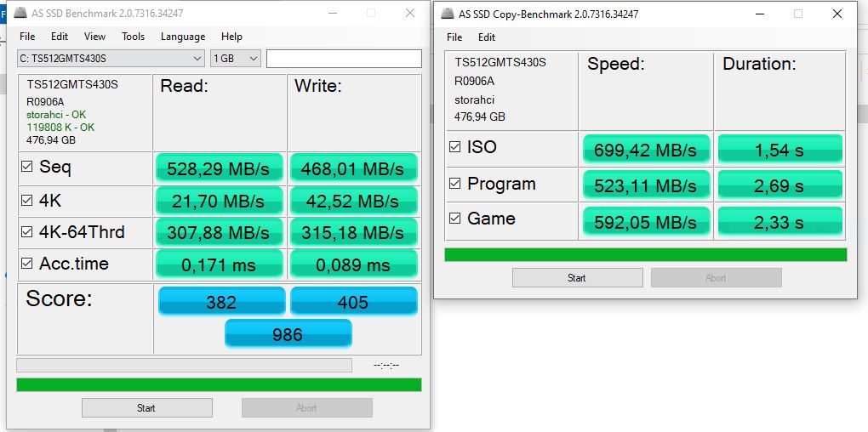Image resolution: width=868 pixels, height=432 pixels.
Task: Open the 1 GB test size dropdown
Action: coord(235,58)
